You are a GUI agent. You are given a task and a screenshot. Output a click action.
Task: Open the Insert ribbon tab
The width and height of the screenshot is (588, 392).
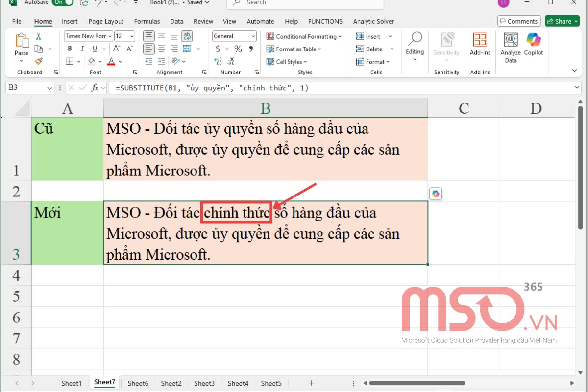click(70, 21)
